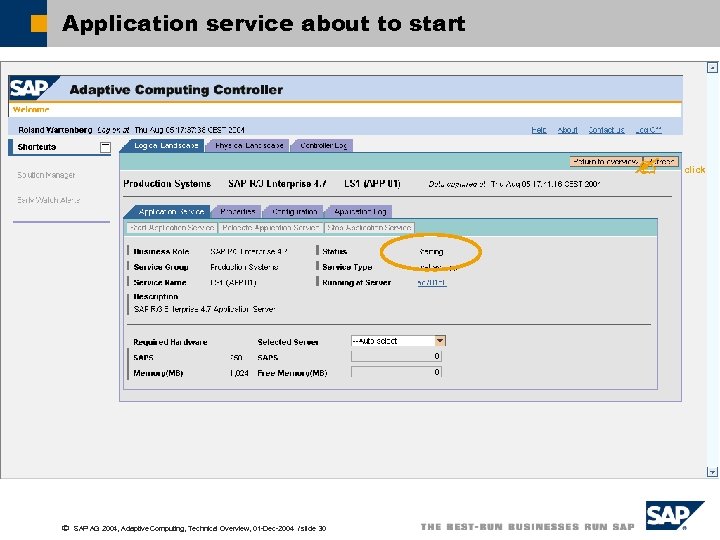Click the SAP logo in the controller header
This screenshot has width=720, height=540.
pos(33,88)
